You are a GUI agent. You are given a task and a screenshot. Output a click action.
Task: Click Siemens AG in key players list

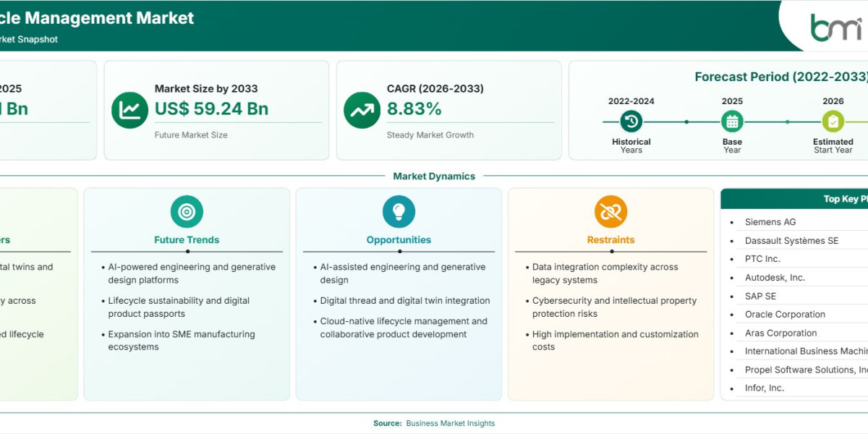click(x=770, y=222)
